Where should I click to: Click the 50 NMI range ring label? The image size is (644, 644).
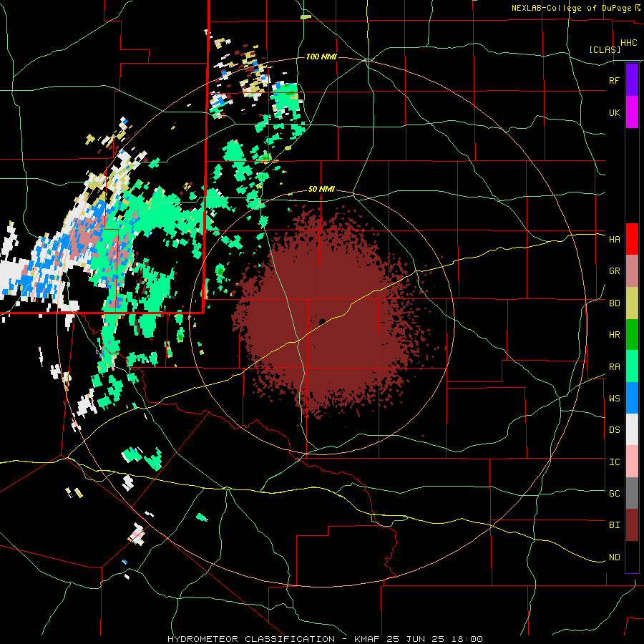click(321, 190)
